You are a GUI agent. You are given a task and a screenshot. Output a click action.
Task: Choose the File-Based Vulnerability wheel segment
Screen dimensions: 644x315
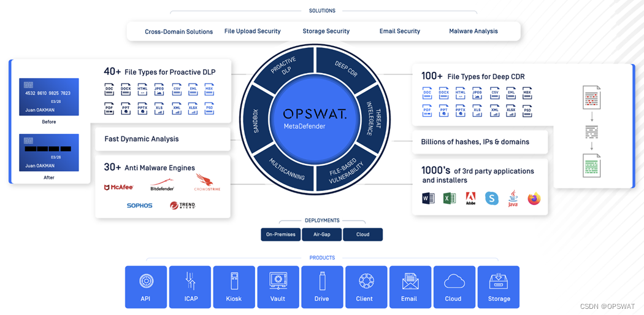pyautogui.click(x=345, y=172)
